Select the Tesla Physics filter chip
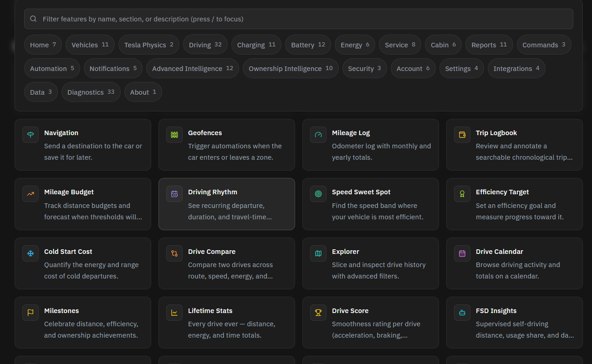This screenshot has width=592, height=364. coord(149,45)
